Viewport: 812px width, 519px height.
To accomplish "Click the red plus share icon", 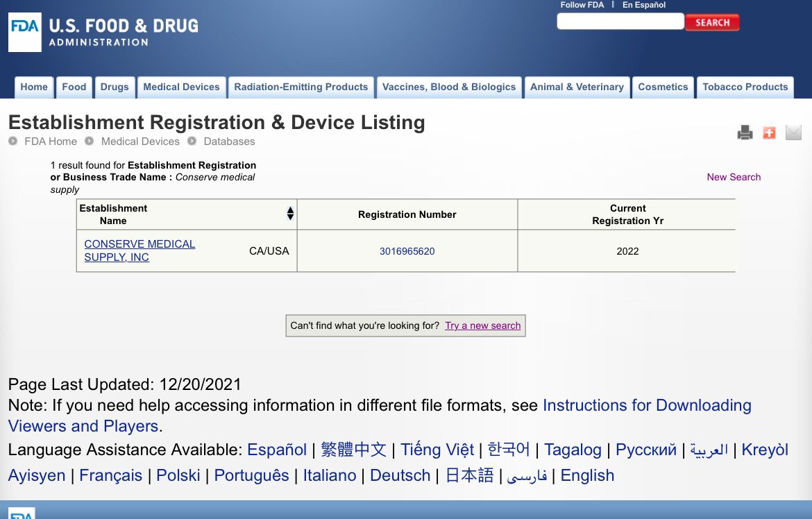I will pos(769,133).
